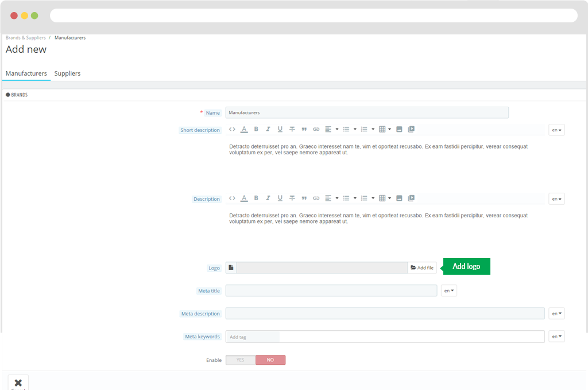The image size is (588, 390).
Task: Go to Brands & Suppliers breadcrumb
Action: pyautogui.click(x=25, y=38)
